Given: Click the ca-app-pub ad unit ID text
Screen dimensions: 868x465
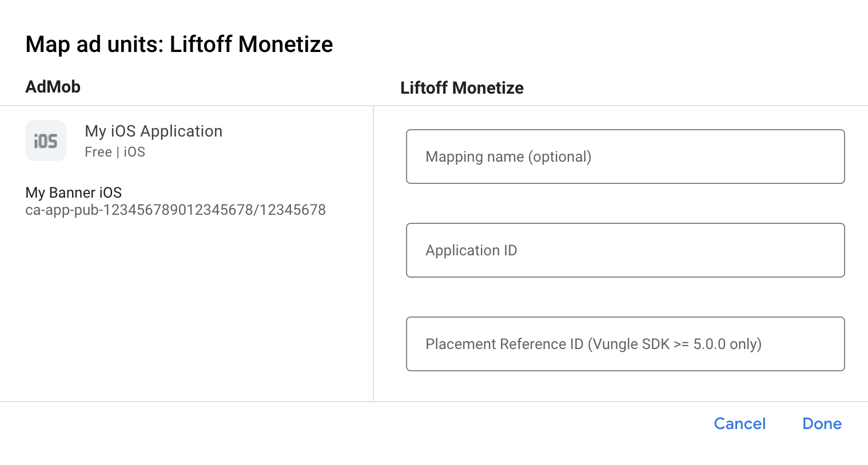Looking at the screenshot, I should click(176, 210).
